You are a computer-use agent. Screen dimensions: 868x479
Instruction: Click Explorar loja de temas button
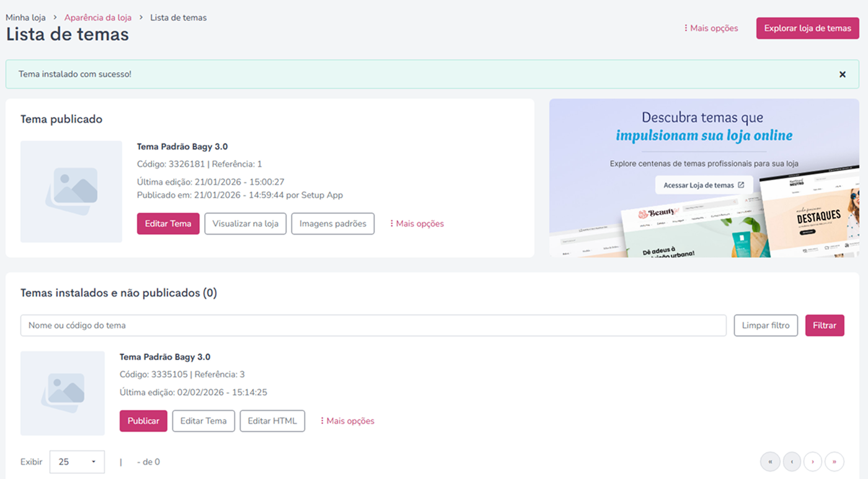pos(807,28)
